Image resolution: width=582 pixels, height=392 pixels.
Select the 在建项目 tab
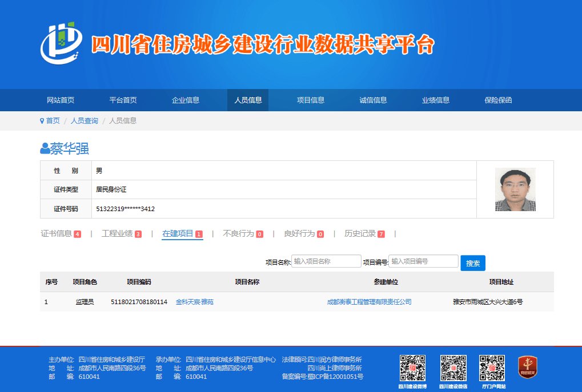pos(182,233)
